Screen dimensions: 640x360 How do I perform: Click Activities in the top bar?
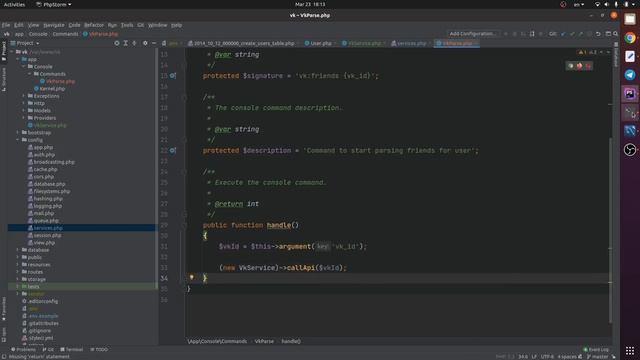(14, 4)
